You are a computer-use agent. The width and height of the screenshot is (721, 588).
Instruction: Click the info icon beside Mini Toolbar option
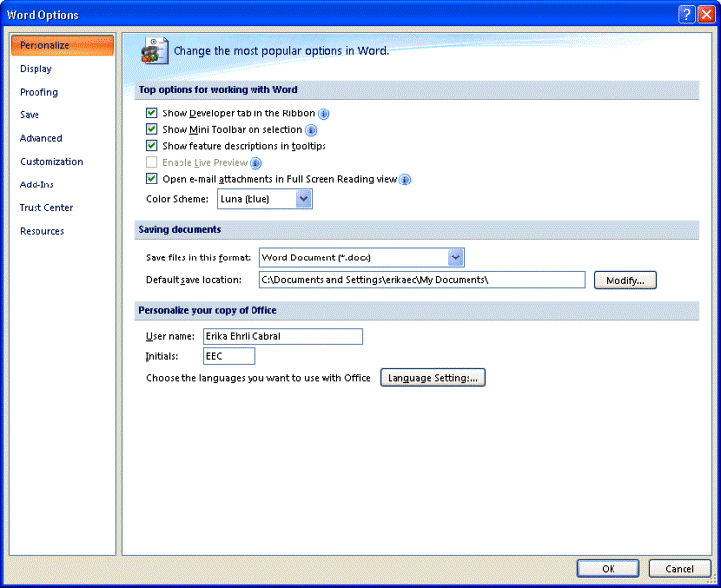(311, 130)
